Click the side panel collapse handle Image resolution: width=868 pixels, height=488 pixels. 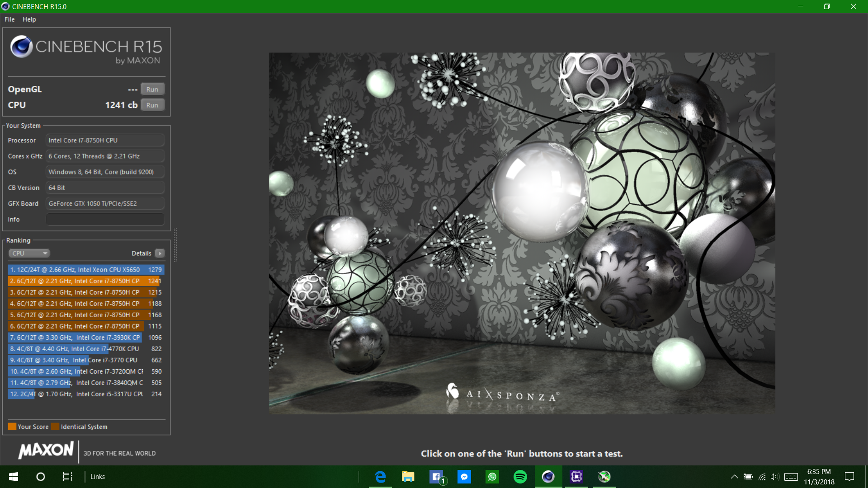[x=175, y=245]
